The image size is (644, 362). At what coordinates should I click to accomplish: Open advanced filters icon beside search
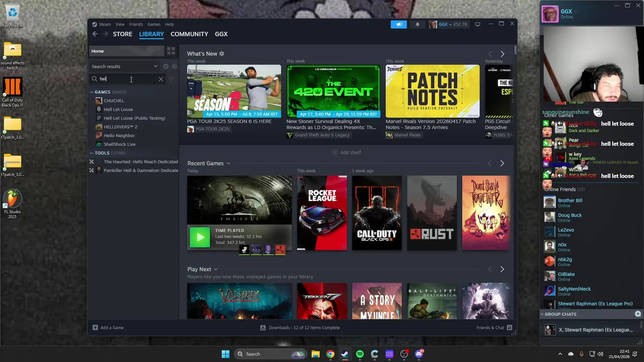click(171, 79)
